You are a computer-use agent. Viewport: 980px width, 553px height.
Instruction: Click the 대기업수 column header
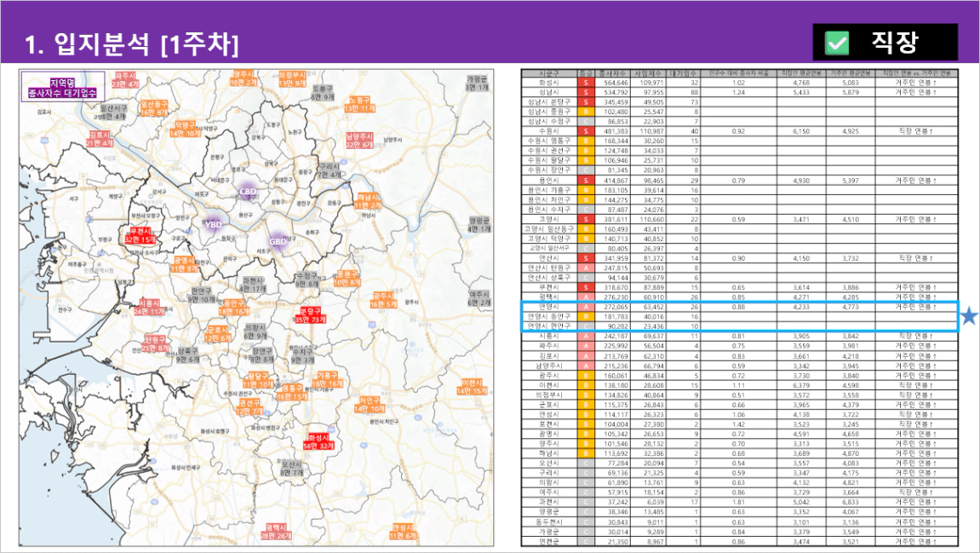coord(684,73)
